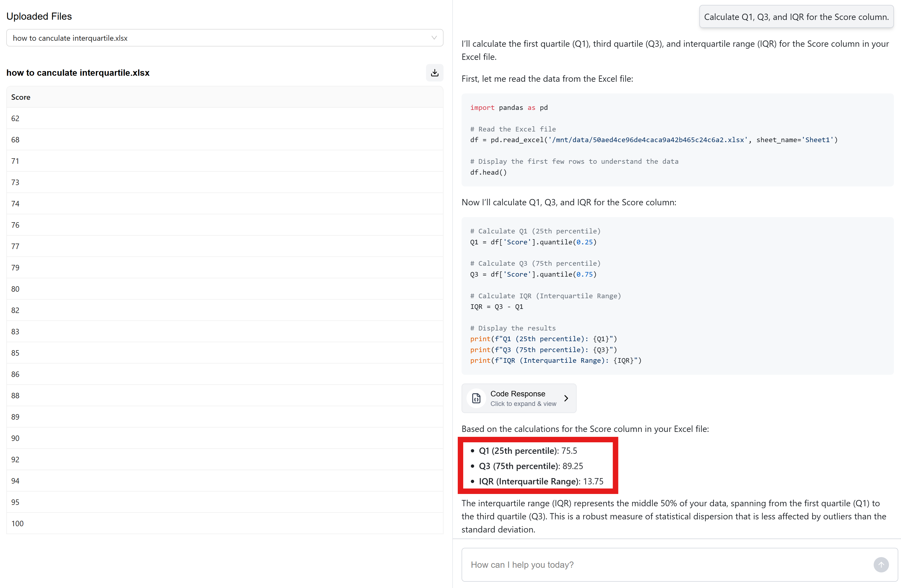Click the Q1 25th percentile result
Image resolution: width=901 pixels, height=588 pixels.
click(528, 451)
